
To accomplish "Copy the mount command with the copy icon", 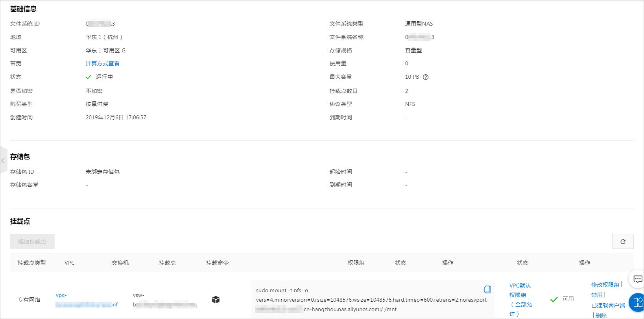I will click(x=487, y=289).
